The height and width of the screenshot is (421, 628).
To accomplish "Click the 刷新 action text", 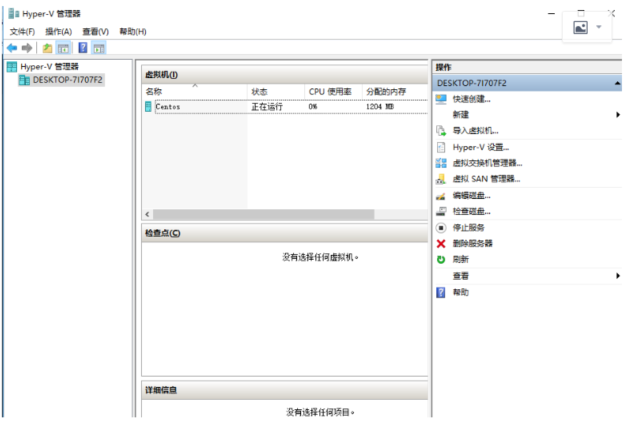I will click(x=461, y=260).
